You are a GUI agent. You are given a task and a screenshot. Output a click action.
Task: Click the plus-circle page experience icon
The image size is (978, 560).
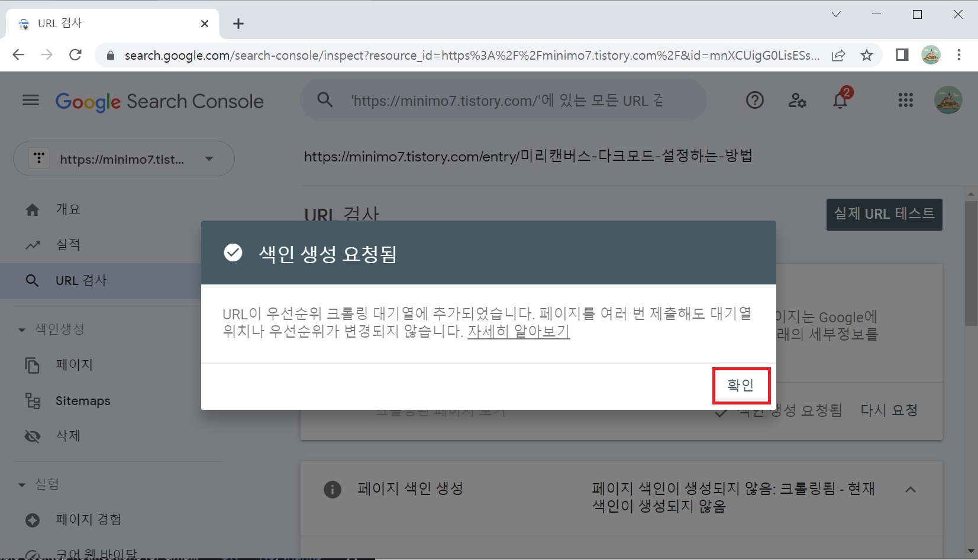click(x=33, y=520)
